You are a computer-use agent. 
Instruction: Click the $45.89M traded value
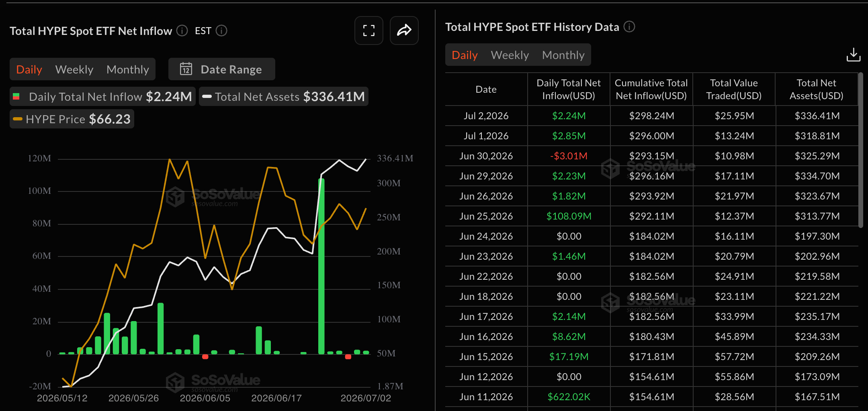pyautogui.click(x=734, y=337)
